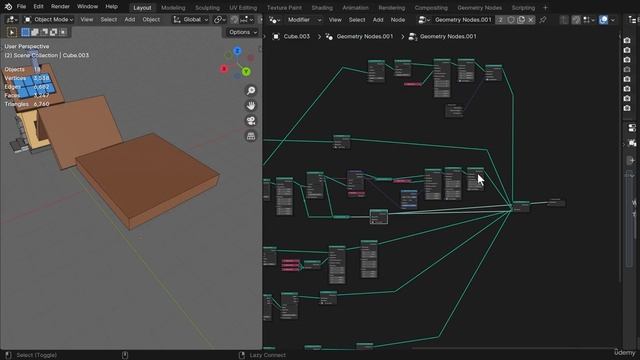Open the Object Mode dropdown

click(x=49, y=20)
